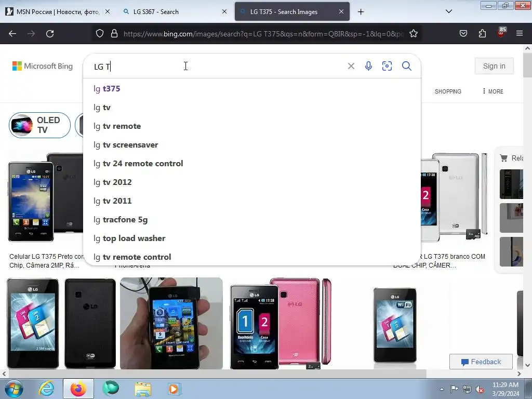Open the Firefox taskbar button
Screen dimensions: 532x399
click(x=78, y=389)
